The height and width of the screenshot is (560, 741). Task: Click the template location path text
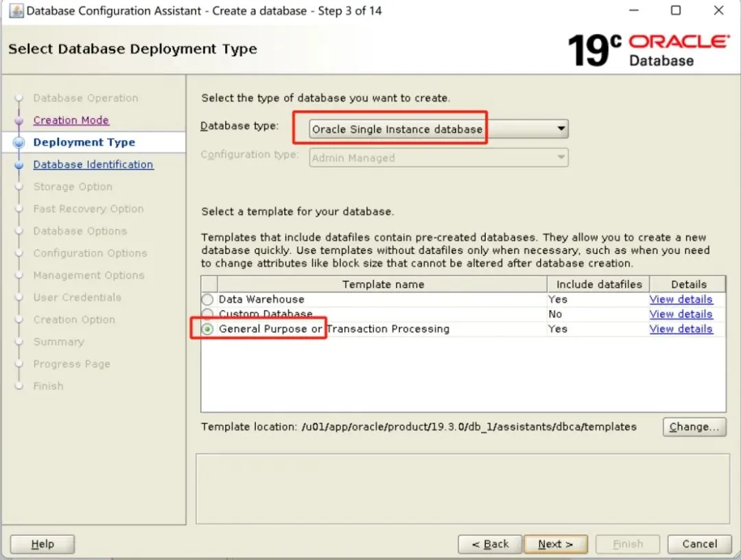[469, 427]
